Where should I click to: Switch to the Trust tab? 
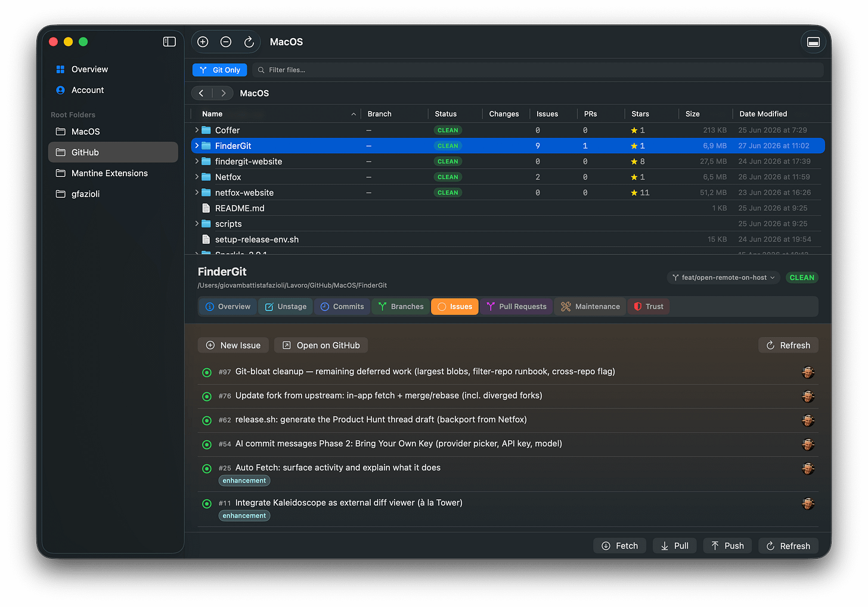pos(648,306)
